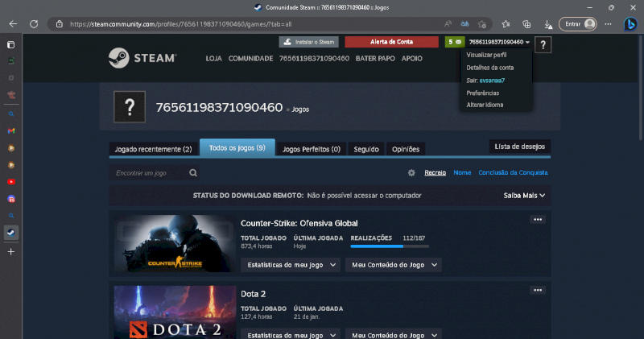Add page to favorites with star icon

[x=506, y=24]
